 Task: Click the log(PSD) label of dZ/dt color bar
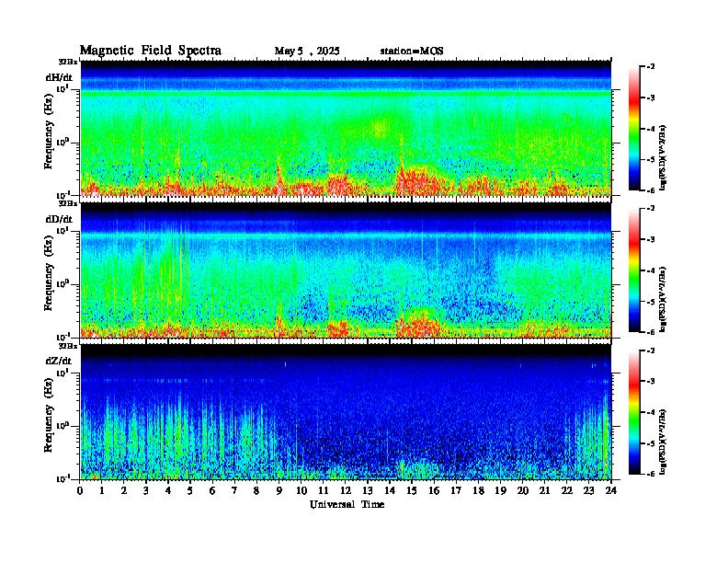[x=664, y=442]
